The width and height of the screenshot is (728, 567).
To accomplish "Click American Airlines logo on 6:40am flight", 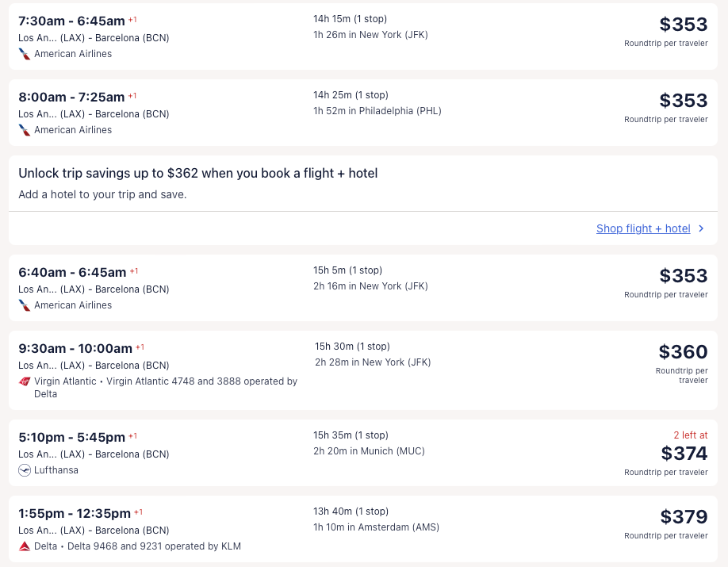I will point(25,305).
